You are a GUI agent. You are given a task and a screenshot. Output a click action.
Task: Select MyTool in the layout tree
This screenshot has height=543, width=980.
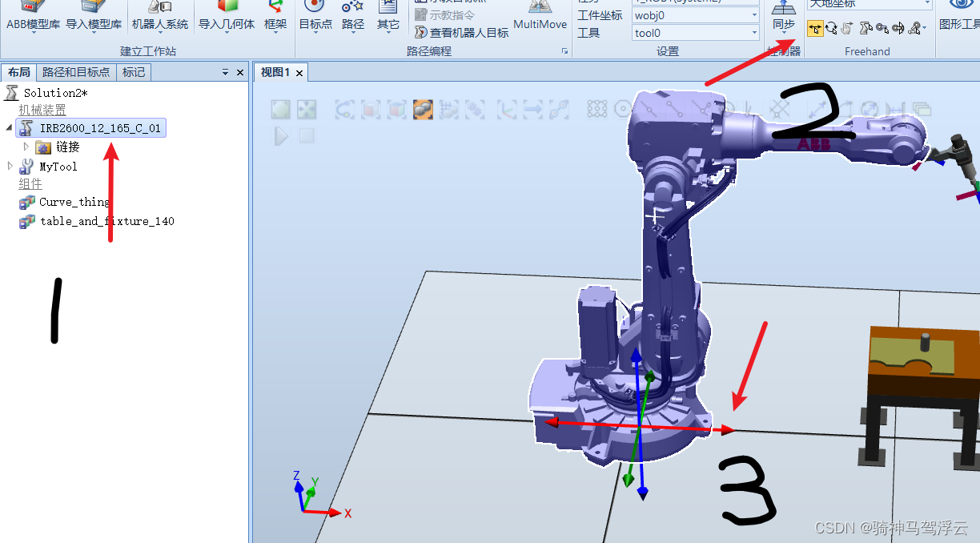[49, 167]
